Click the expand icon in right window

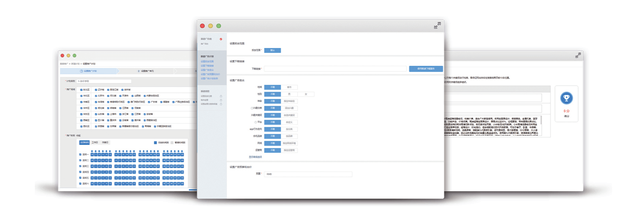coord(578,55)
